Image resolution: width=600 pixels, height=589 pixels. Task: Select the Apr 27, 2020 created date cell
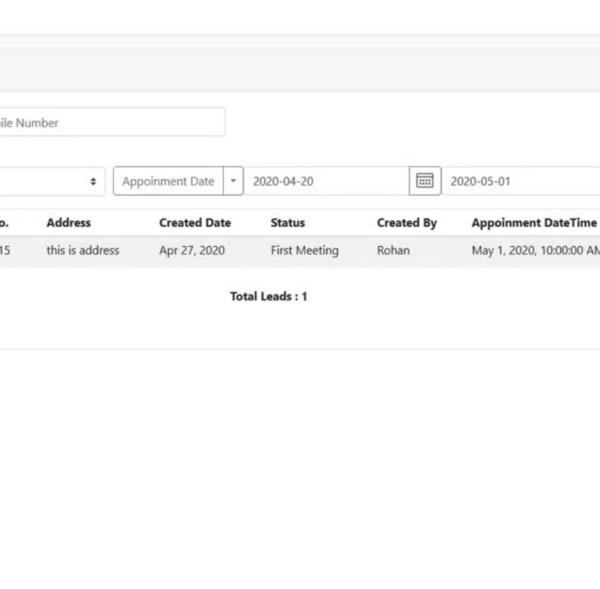tap(191, 251)
